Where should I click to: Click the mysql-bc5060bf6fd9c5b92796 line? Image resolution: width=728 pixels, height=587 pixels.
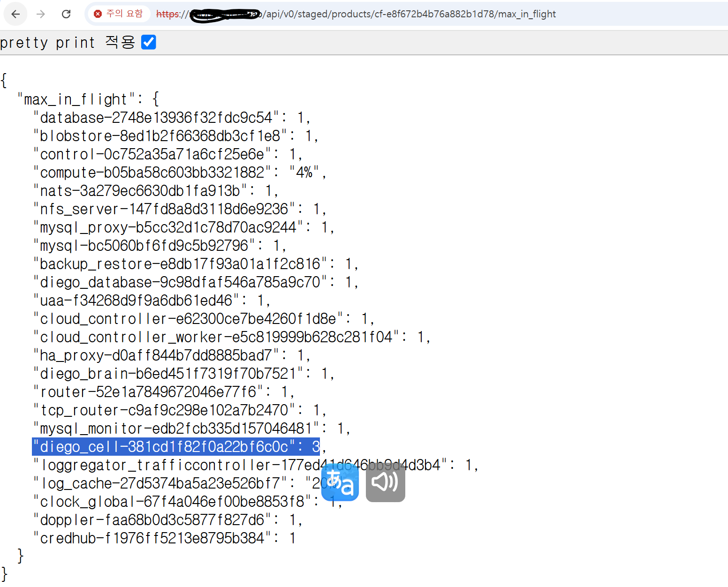tap(160, 246)
